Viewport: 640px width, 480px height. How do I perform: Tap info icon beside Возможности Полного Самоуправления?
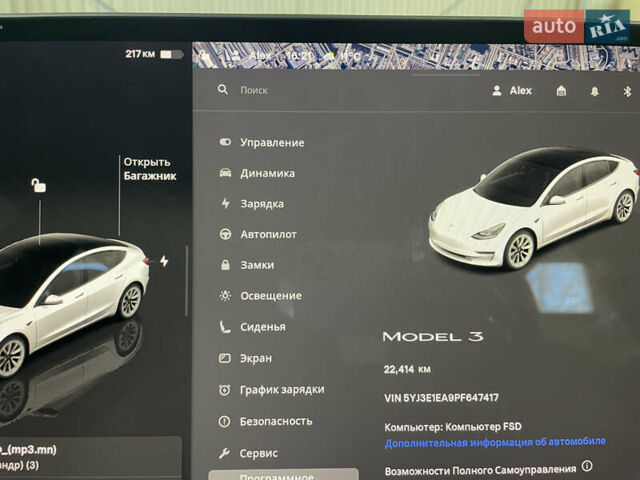point(587,467)
